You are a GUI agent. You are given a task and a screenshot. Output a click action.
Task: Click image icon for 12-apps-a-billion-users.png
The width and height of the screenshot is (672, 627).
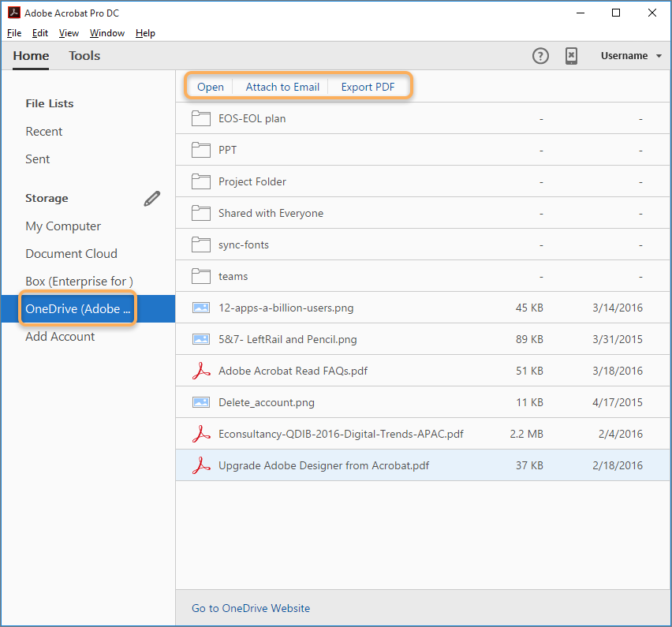pyautogui.click(x=201, y=308)
